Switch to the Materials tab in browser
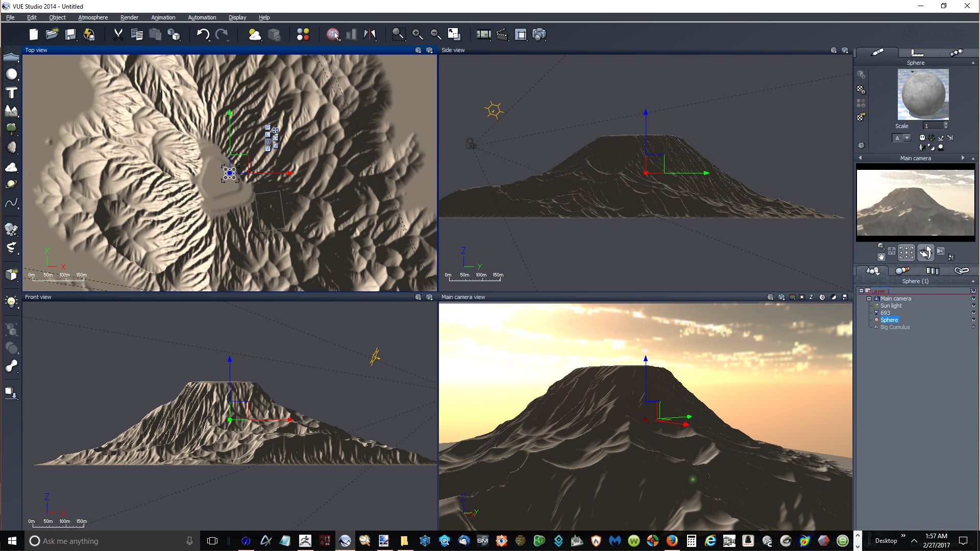 (x=902, y=270)
